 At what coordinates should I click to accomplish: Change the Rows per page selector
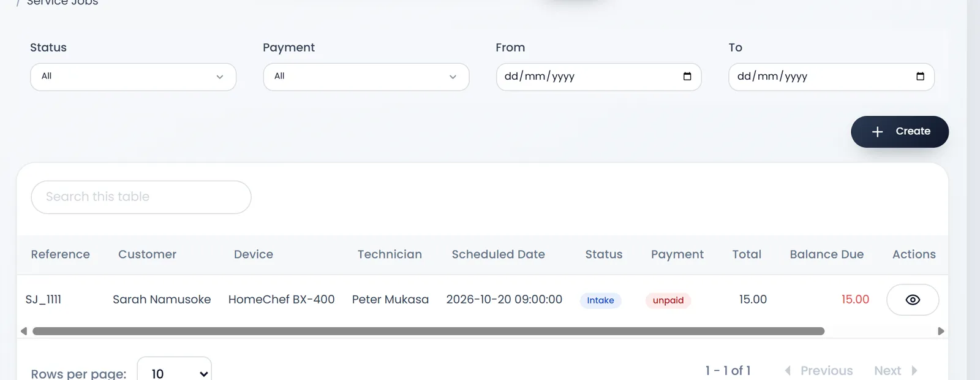pos(175,373)
